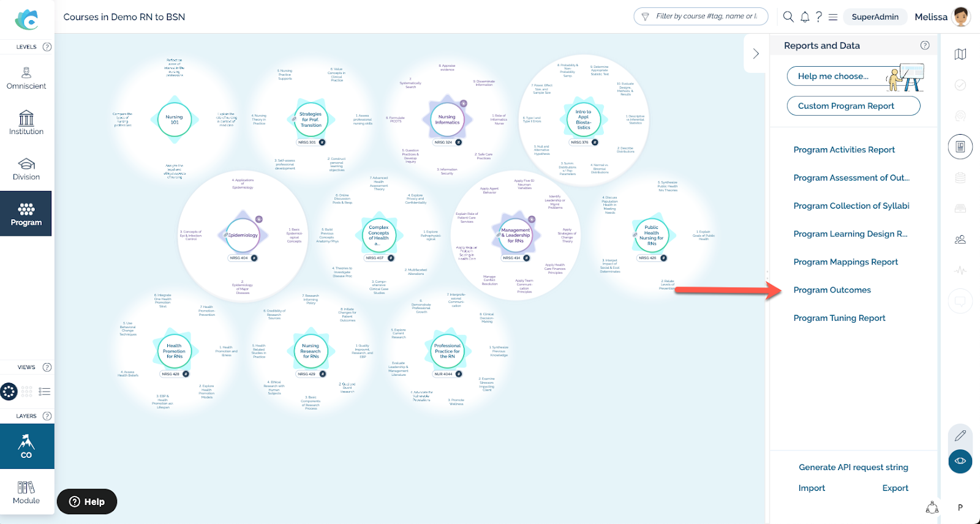Toggle the eye view mode button
The image size is (980, 524).
(x=960, y=461)
